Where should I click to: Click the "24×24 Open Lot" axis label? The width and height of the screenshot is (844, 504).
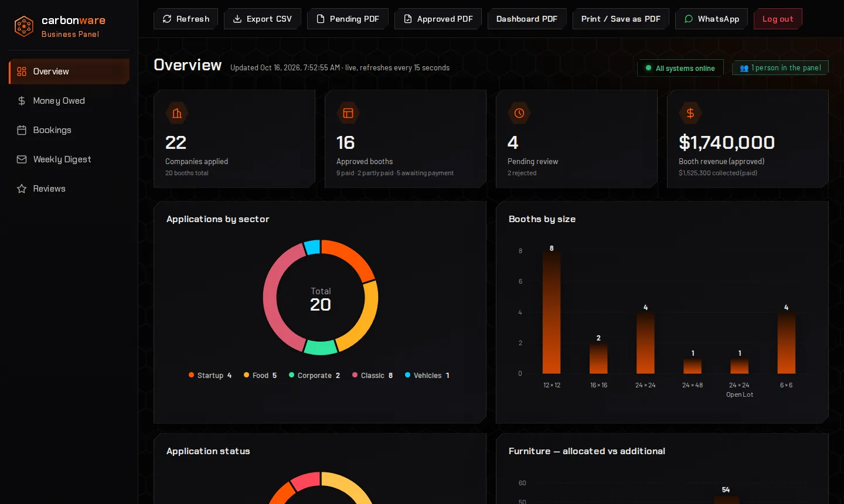pos(740,390)
